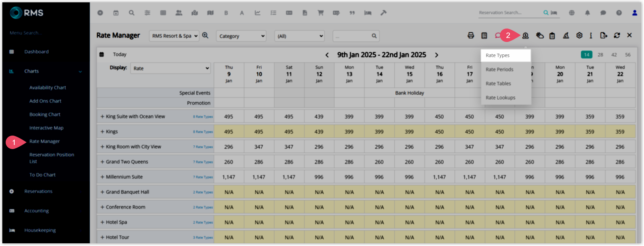Image resolution: width=644 pixels, height=246 pixels.
Task: Select Rate Lookups from the dropdown menu
Action: pos(506,98)
